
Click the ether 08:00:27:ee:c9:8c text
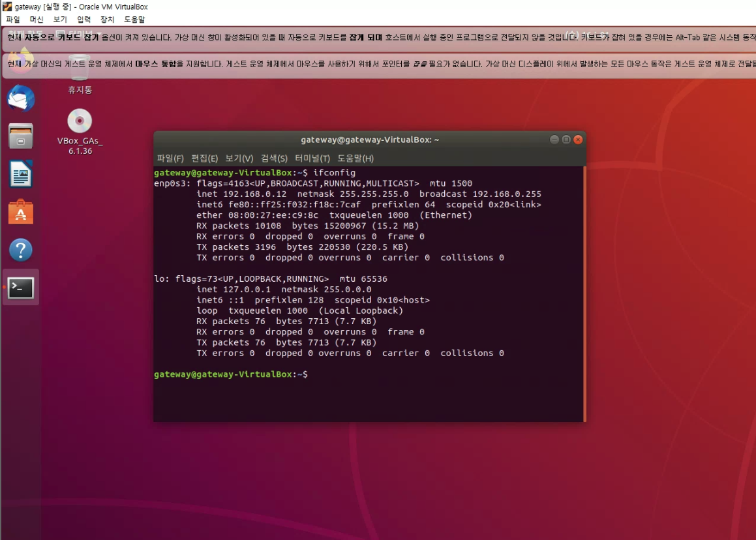pos(258,215)
